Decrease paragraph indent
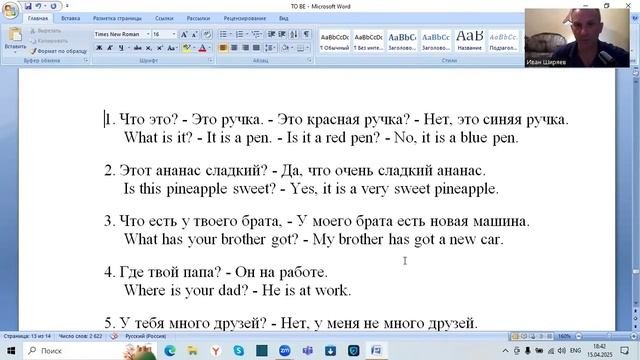The image size is (640, 360). tap(271, 34)
